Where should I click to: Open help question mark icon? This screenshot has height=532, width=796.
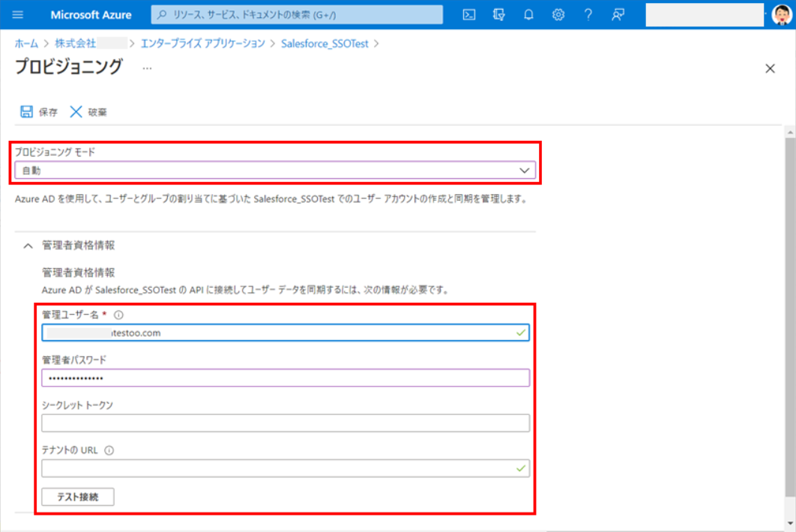pyautogui.click(x=588, y=15)
